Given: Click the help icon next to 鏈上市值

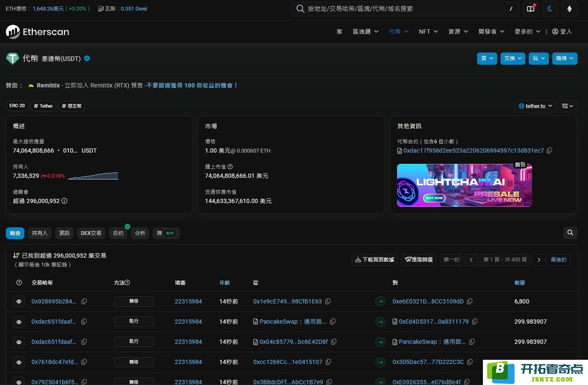Looking at the screenshot, I should 230,167.
